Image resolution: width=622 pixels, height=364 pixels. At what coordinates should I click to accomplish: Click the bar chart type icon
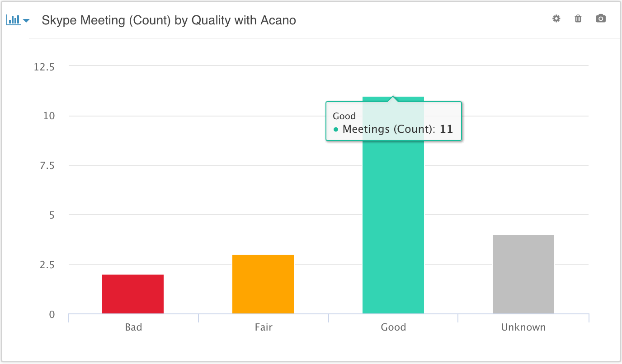click(14, 20)
